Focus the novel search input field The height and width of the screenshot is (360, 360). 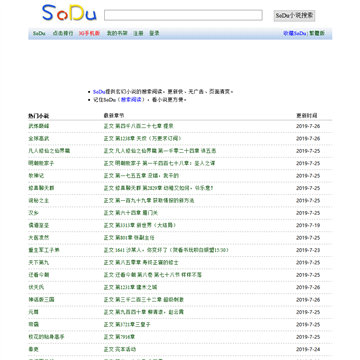click(183, 15)
